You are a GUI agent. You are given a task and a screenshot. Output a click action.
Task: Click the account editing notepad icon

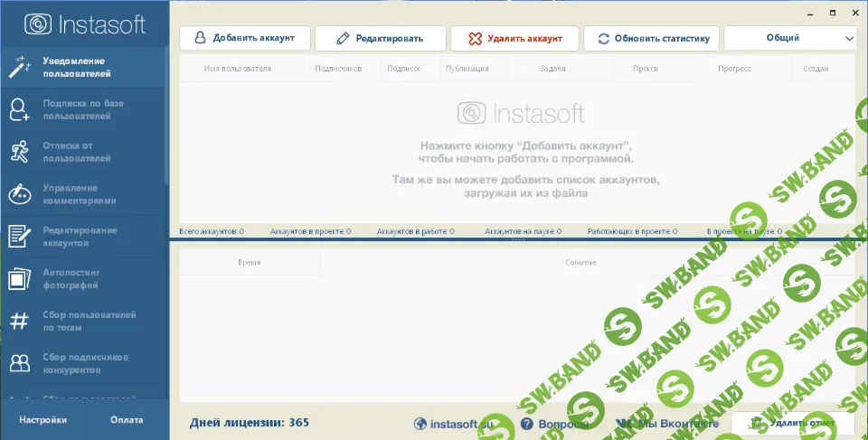19,237
